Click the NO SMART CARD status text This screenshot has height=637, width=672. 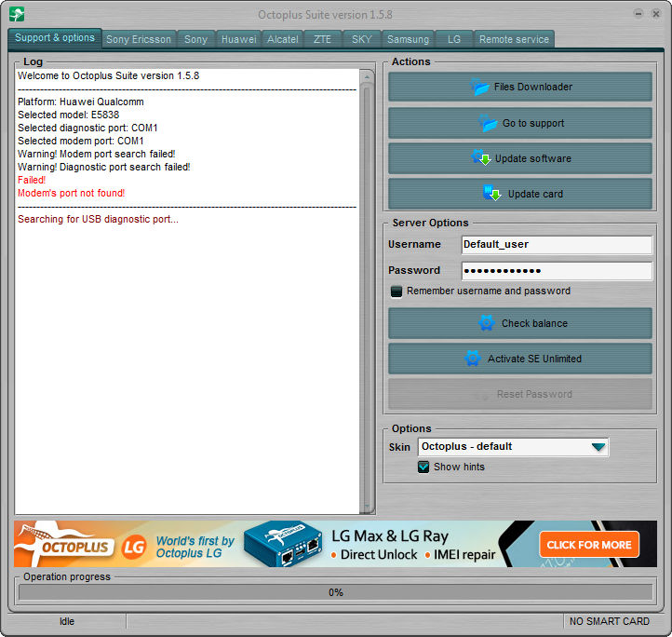[610, 621]
